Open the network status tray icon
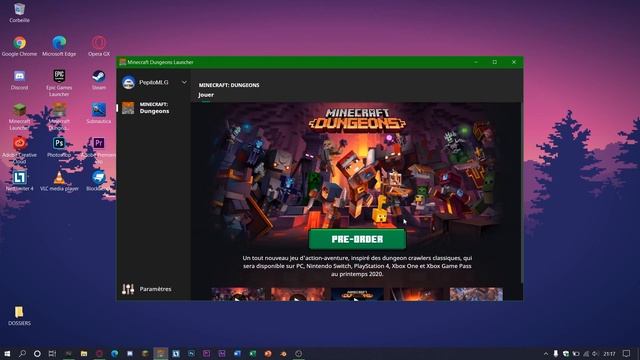The image size is (640, 360). pyautogui.click(x=586, y=353)
